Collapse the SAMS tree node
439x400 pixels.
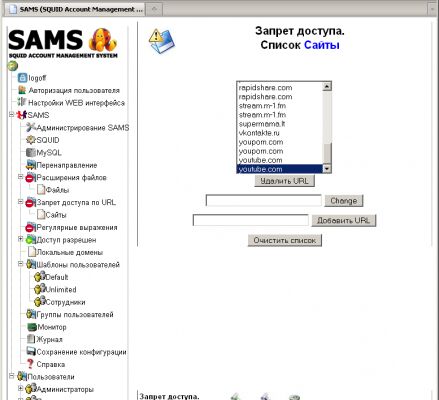pos(12,115)
